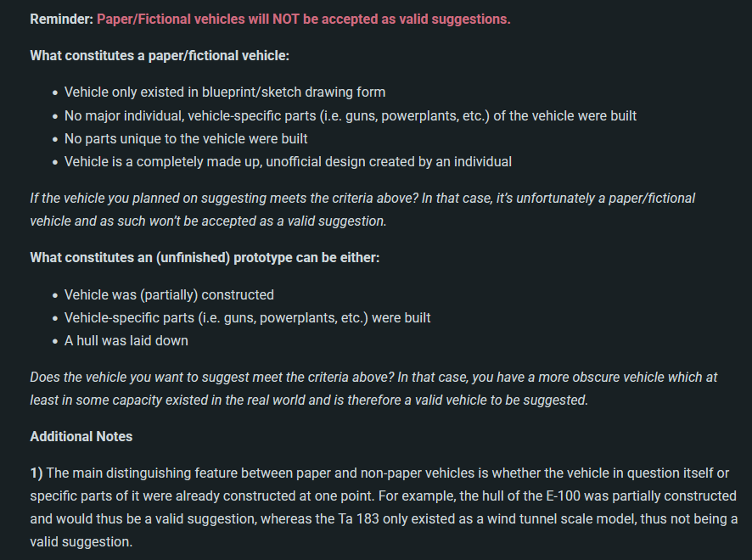Click the line mentioning the E-100 hull
Screen dimensions: 752x560
click(383, 496)
